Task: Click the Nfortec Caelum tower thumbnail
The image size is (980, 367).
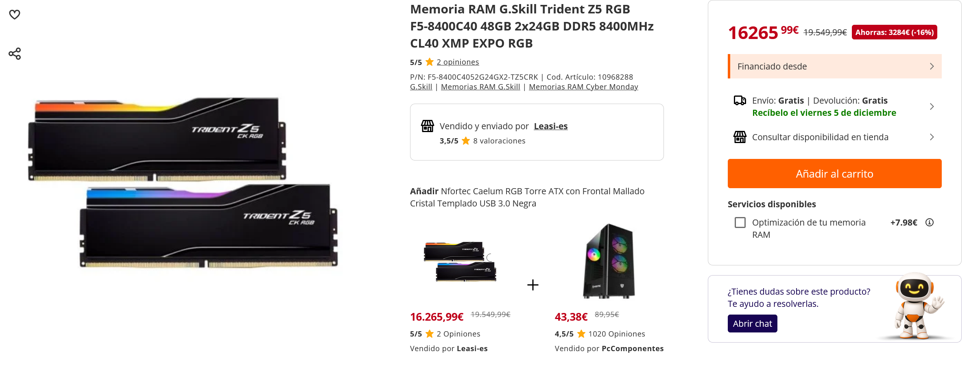Action: pos(609,261)
